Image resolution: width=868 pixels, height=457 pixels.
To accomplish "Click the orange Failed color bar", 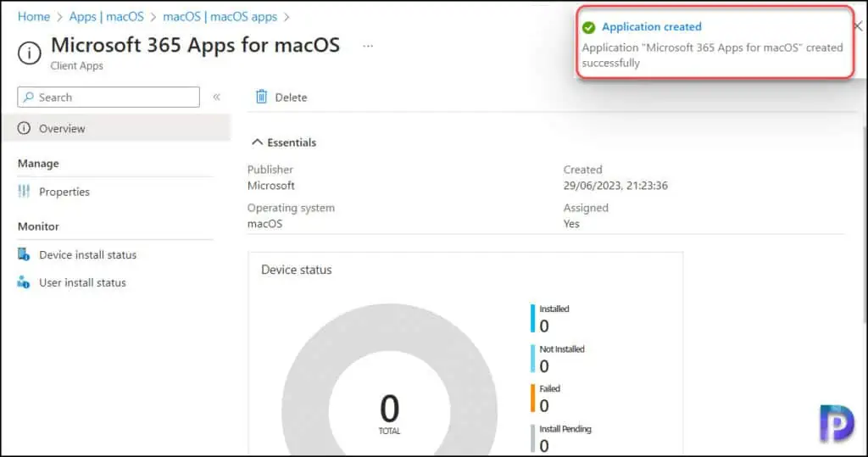I will click(532, 398).
